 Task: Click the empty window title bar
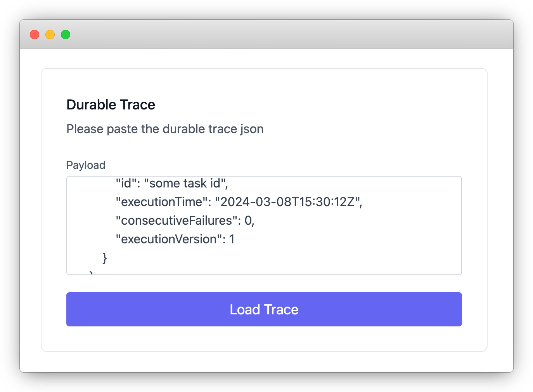click(x=272, y=35)
